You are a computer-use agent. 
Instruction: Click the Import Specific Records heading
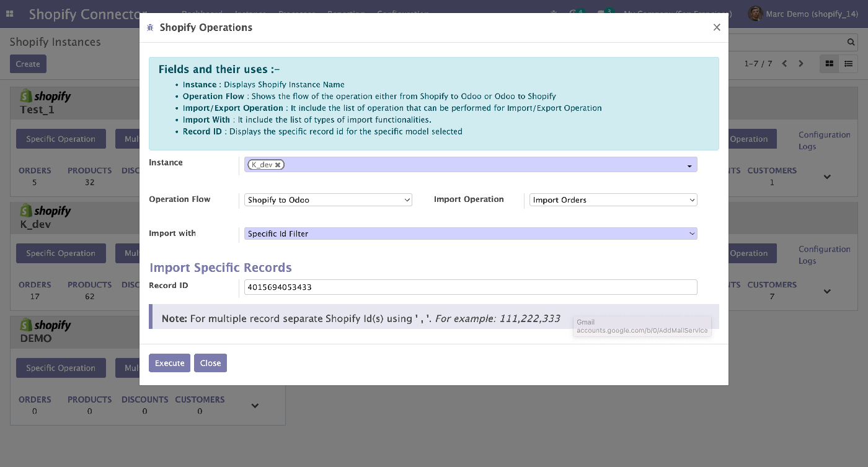pos(221,268)
